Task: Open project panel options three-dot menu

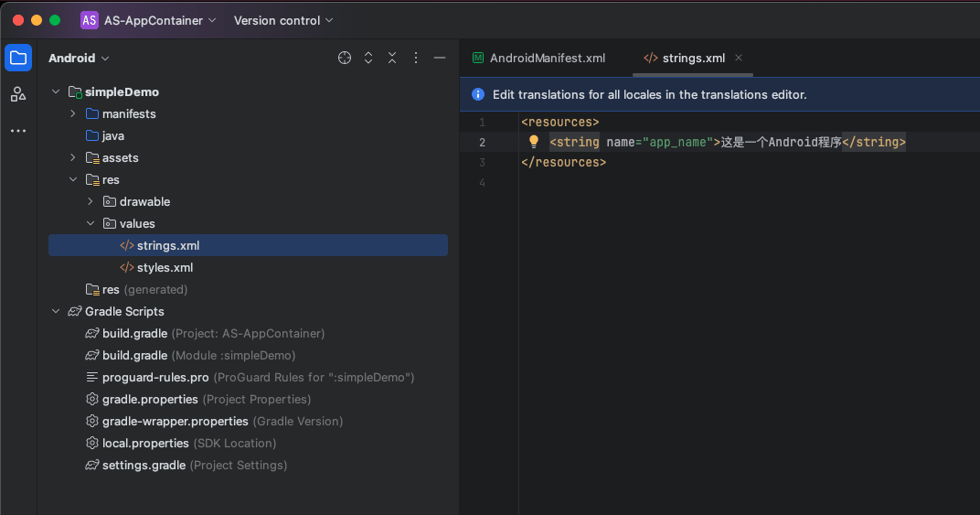Action: 416,58
